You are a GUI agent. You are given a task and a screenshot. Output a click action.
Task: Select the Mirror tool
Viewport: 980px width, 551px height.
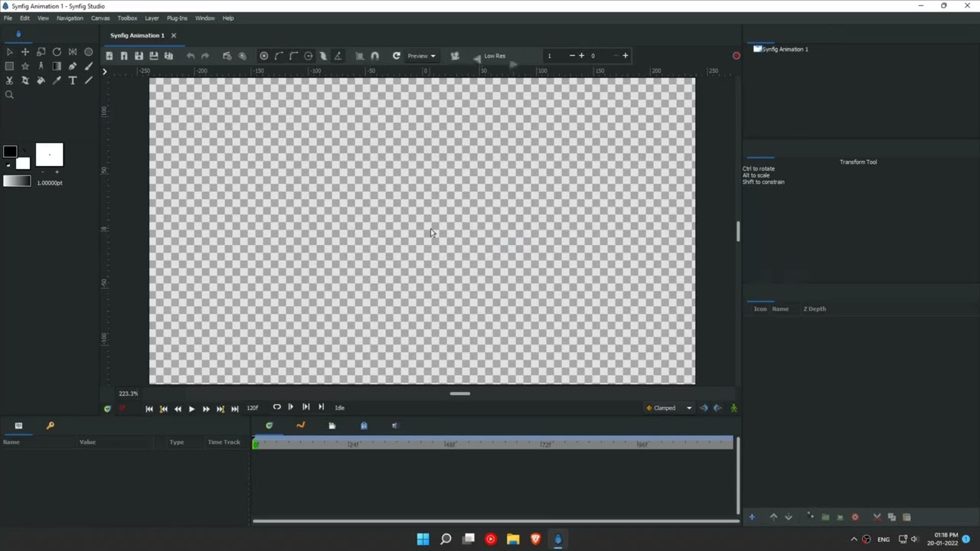(x=73, y=52)
